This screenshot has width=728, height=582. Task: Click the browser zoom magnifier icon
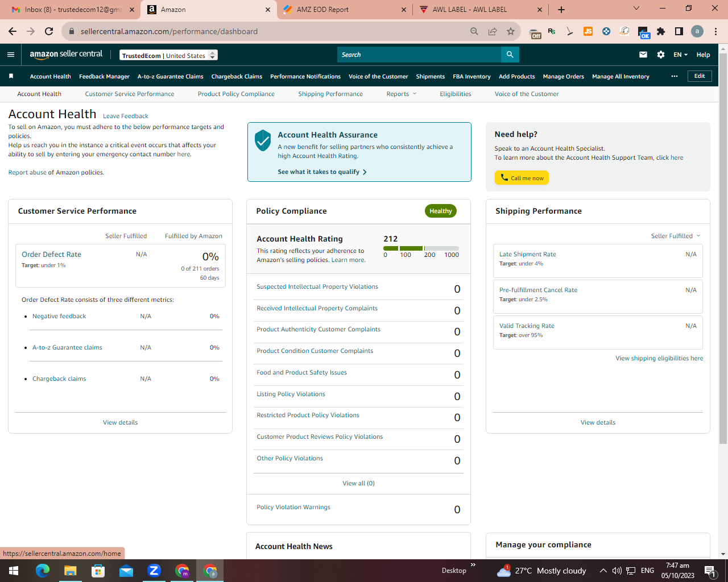(474, 31)
